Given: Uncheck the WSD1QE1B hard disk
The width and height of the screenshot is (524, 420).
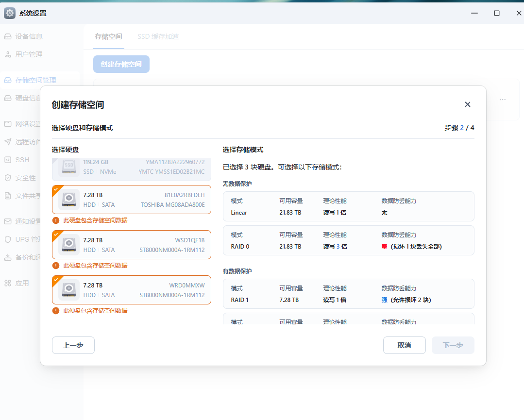Looking at the screenshot, I should tap(56, 234).
